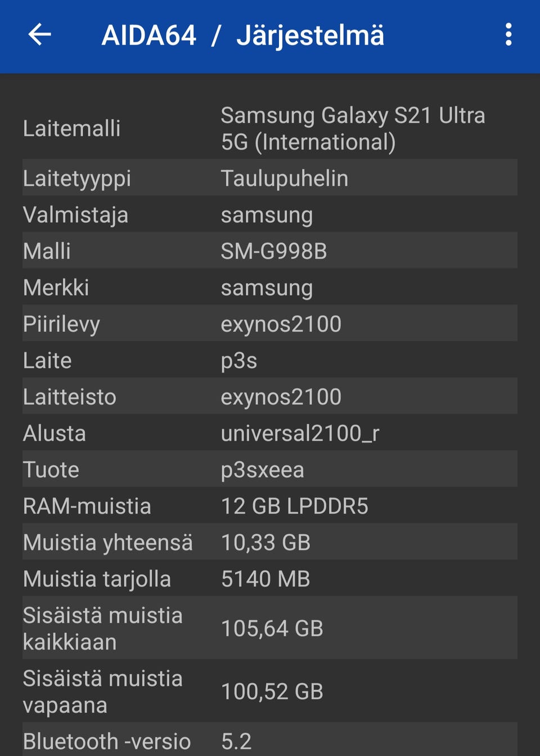Select the Alusta universal2100_r row

pyautogui.click(x=270, y=433)
